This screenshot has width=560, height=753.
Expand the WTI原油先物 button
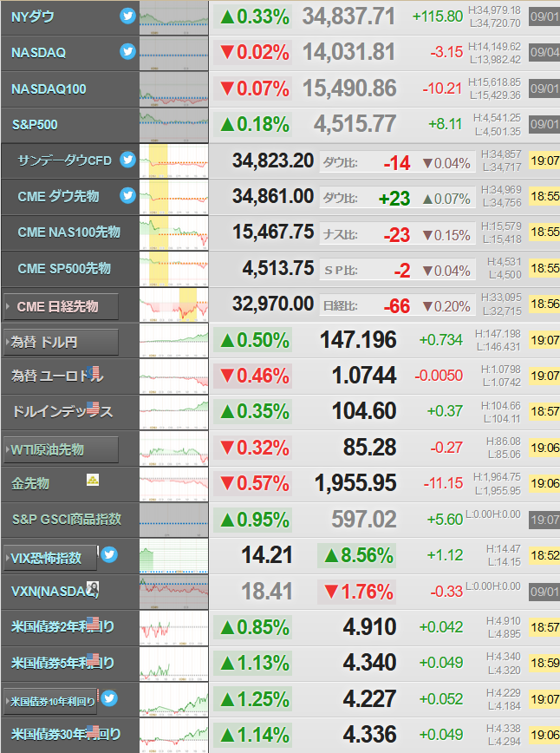click(61, 449)
